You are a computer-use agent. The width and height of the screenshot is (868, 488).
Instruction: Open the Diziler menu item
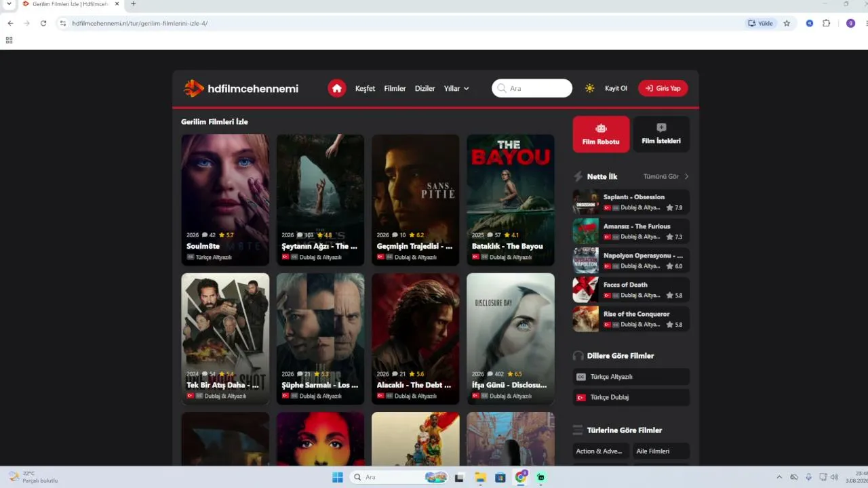[425, 88]
